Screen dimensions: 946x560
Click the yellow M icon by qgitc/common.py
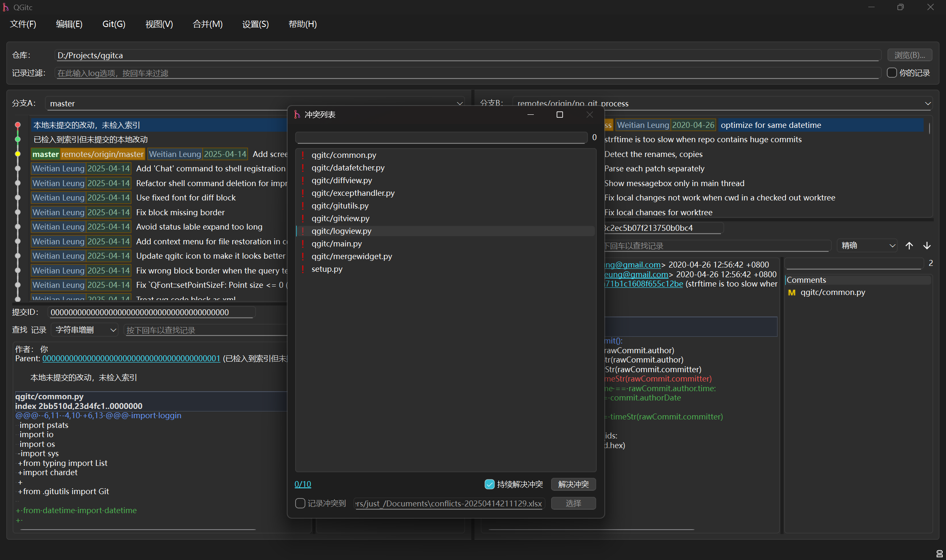click(x=791, y=292)
